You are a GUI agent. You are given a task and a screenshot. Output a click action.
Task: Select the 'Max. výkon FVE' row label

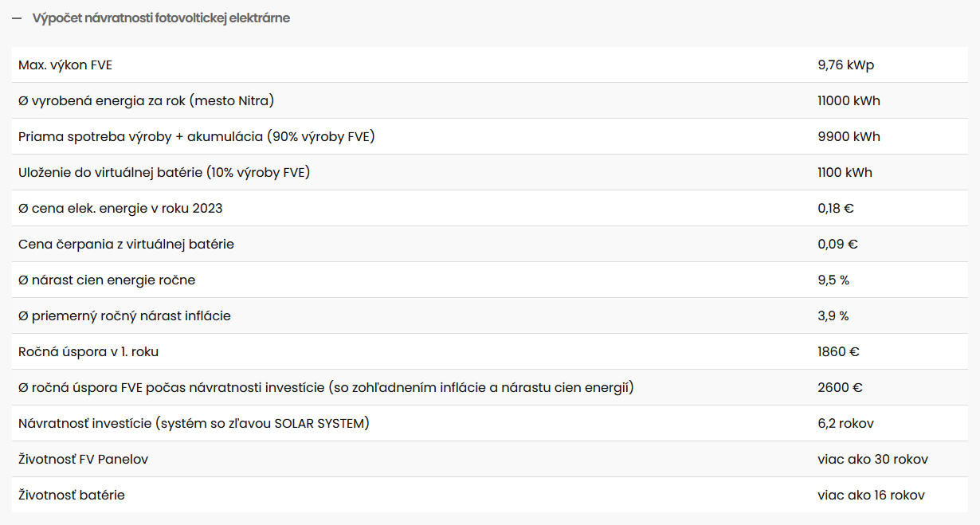pos(65,65)
